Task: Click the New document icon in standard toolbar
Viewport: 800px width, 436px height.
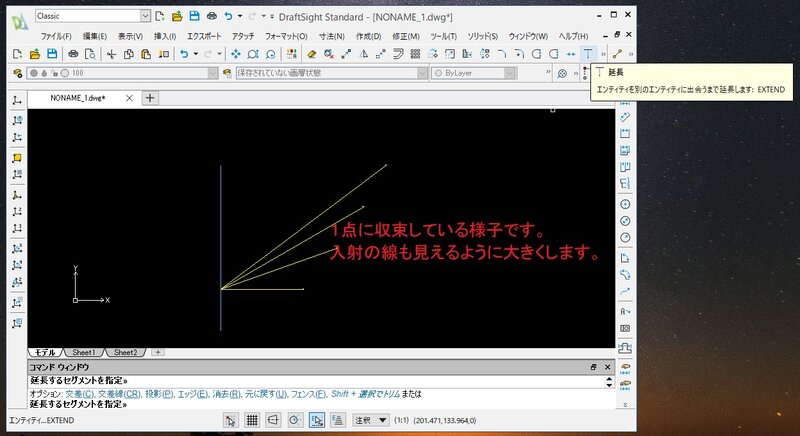Action: click(x=17, y=54)
